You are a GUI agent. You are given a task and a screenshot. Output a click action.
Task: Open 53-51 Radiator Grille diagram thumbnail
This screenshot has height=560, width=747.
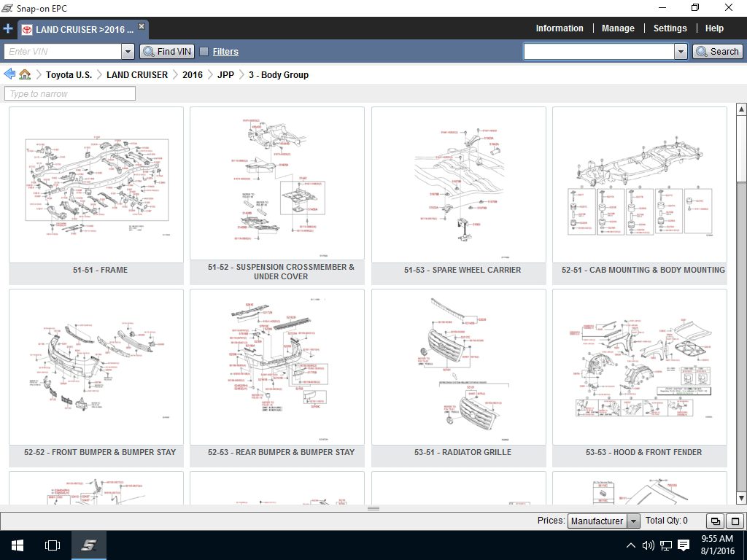(x=459, y=367)
